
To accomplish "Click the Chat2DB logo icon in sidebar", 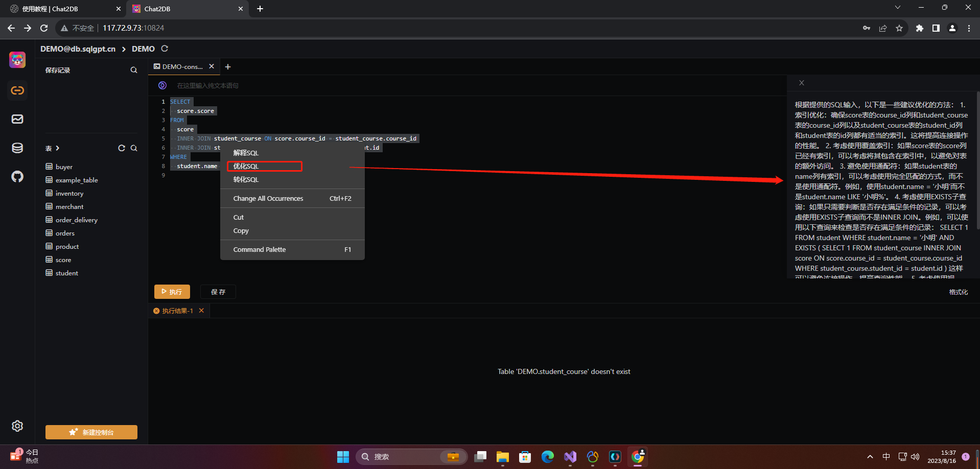I will click(x=17, y=60).
